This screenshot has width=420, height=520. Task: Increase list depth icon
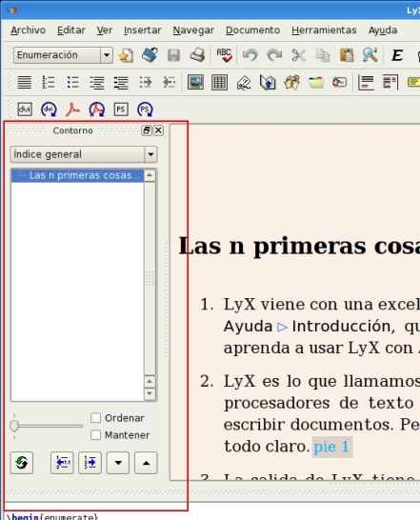click(x=146, y=82)
